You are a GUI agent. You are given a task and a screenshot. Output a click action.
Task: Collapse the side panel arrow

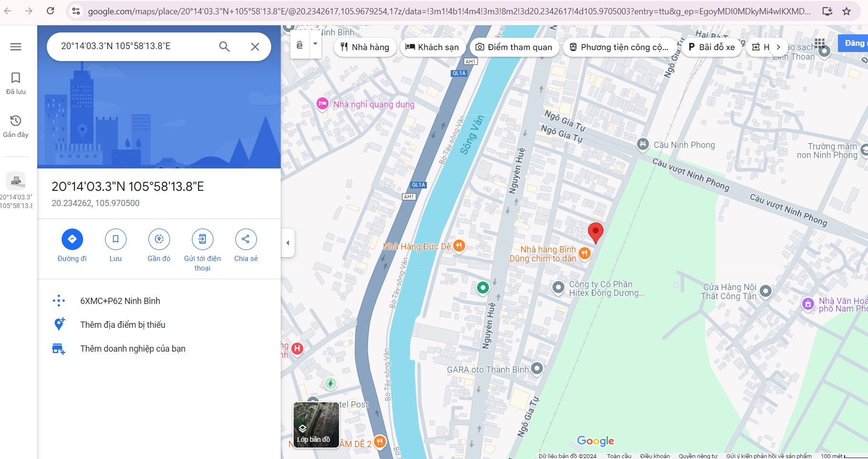[287, 243]
